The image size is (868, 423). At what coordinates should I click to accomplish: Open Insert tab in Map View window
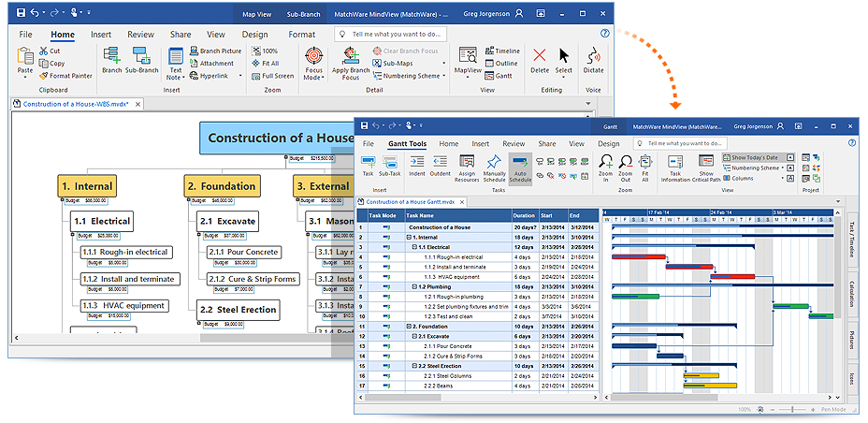[101, 35]
